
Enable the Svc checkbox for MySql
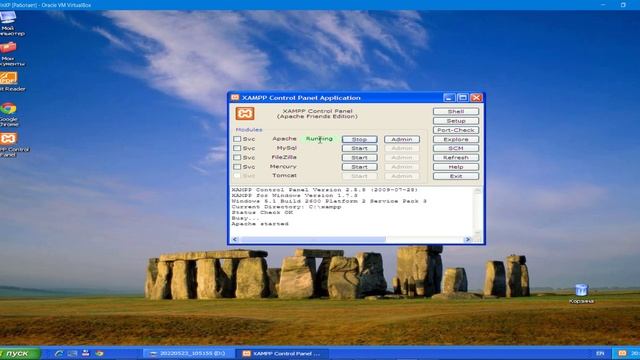[237, 148]
